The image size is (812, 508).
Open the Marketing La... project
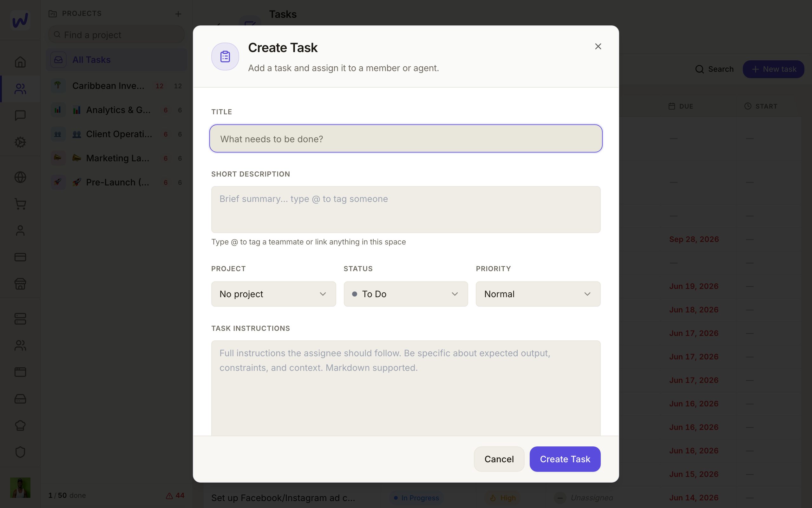116,158
